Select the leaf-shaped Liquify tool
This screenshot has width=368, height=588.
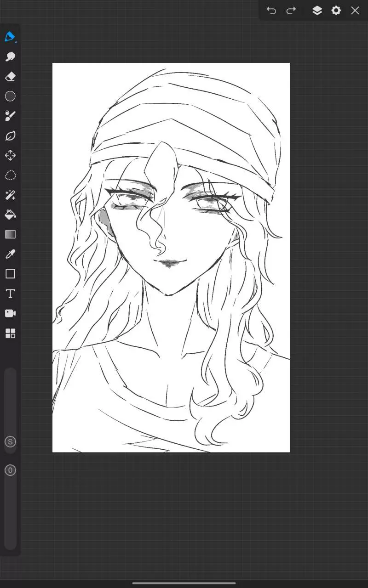(10, 136)
